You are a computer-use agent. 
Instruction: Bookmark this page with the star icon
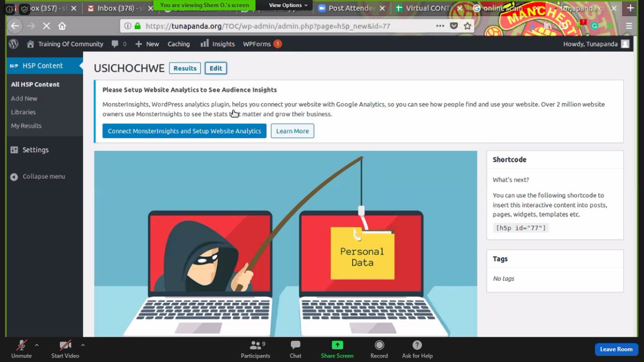(x=467, y=26)
